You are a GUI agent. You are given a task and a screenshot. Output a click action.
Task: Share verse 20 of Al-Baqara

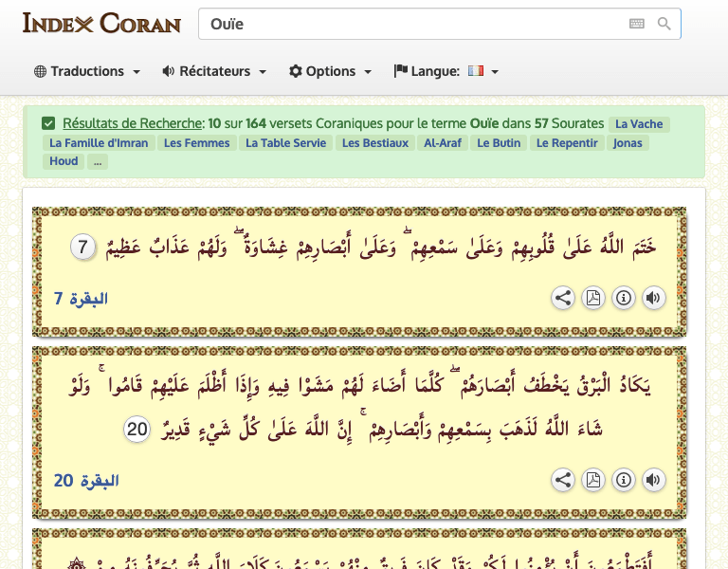[563, 480]
